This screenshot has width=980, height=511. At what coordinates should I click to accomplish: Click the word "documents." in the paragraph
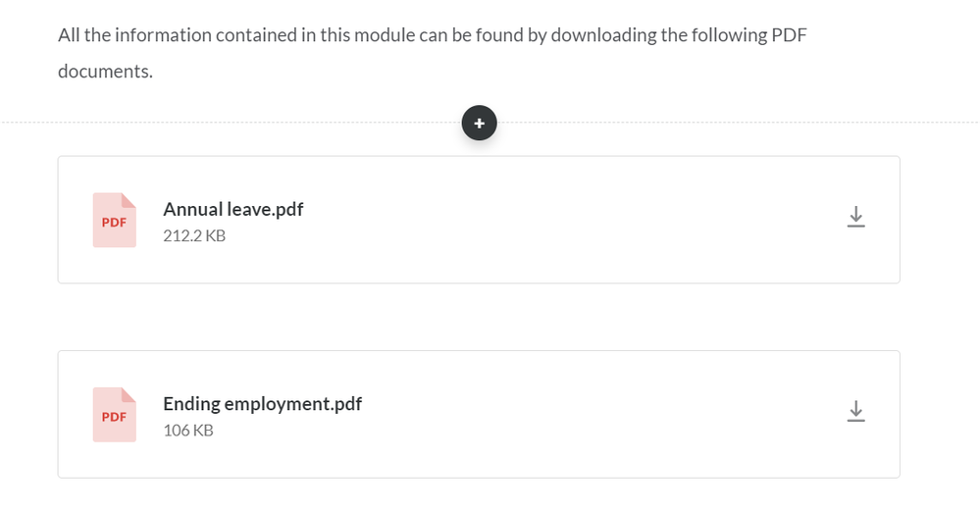coord(105,72)
